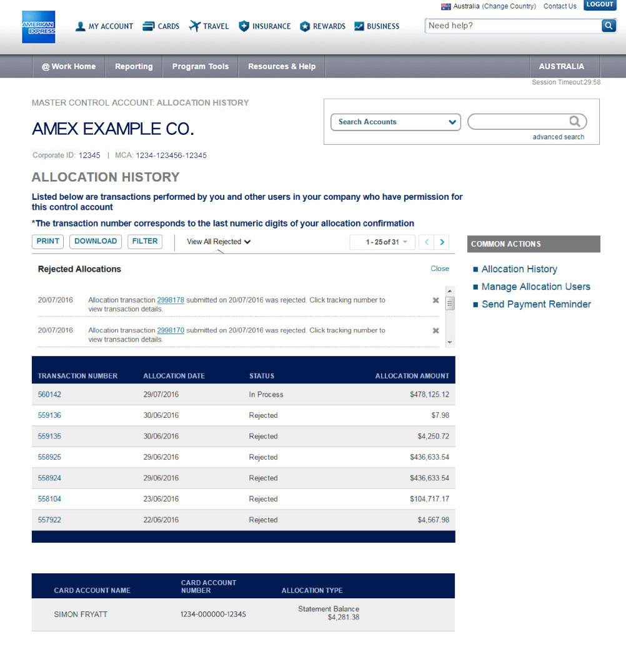Image resolution: width=626 pixels, height=672 pixels.
Task: Click the PRINT button
Action: click(47, 242)
